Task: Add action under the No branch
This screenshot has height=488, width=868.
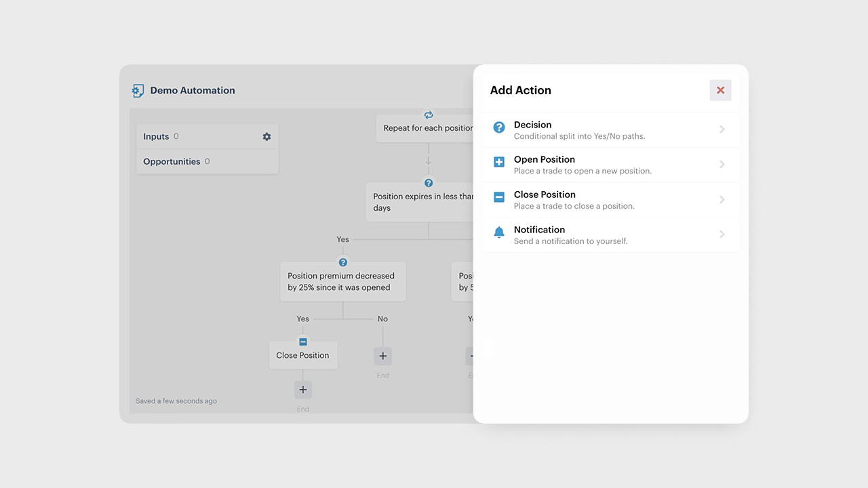Action: tap(383, 356)
